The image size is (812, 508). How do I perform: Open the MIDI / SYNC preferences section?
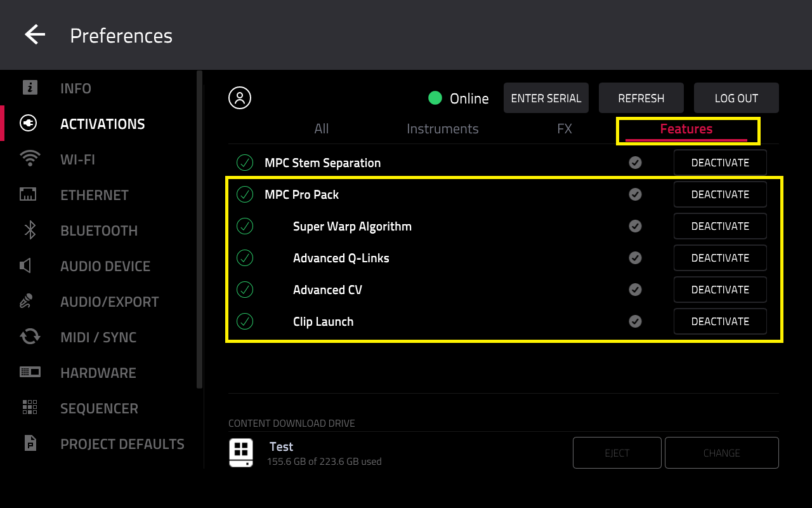(98, 337)
